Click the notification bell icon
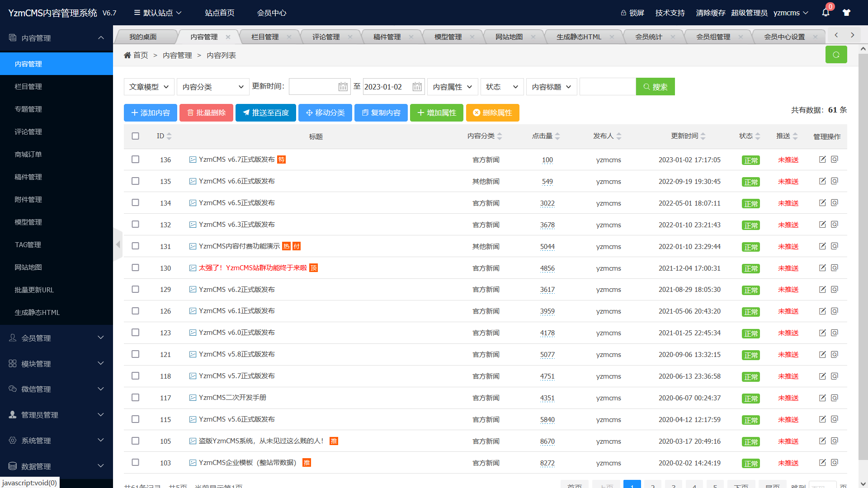The height and width of the screenshot is (488, 868). coord(826,13)
